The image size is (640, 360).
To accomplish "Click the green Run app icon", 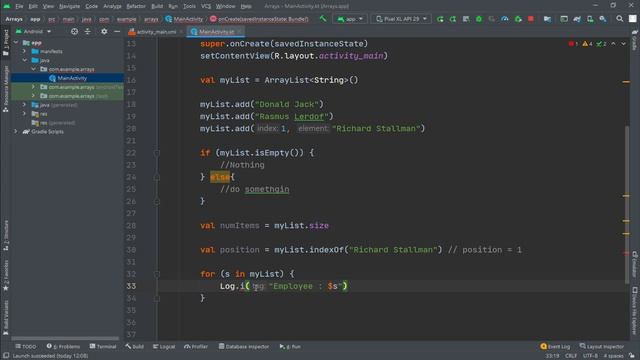I will click(x=440, y=19).
